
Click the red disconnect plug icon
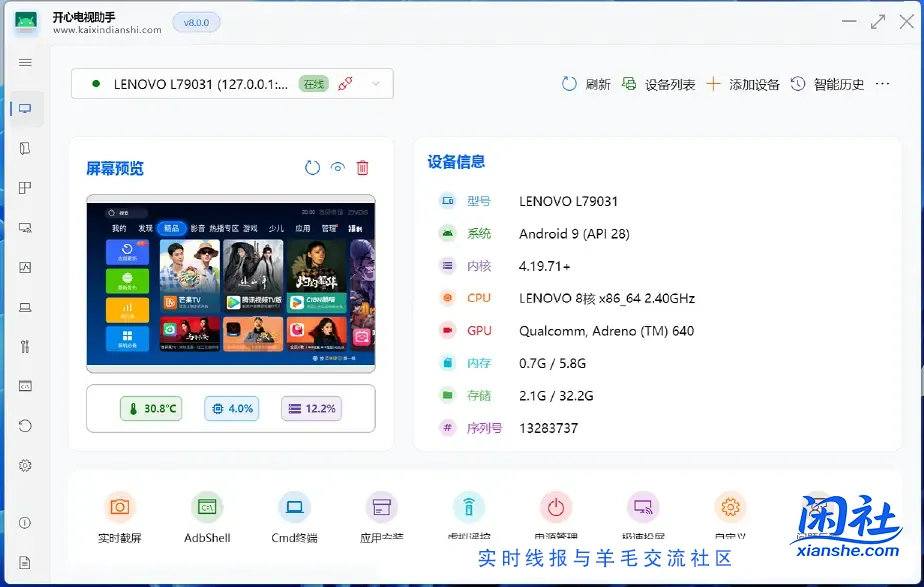coord(345,84)
